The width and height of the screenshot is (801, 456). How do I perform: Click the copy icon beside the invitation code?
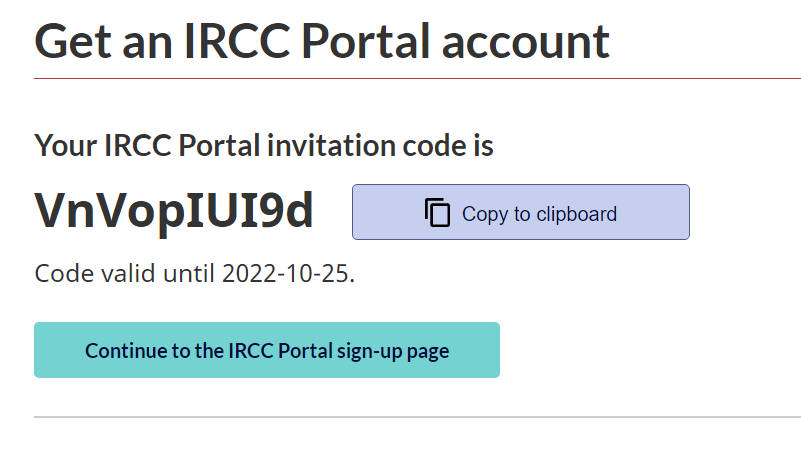pyautogui.click(x=438, y=213)
